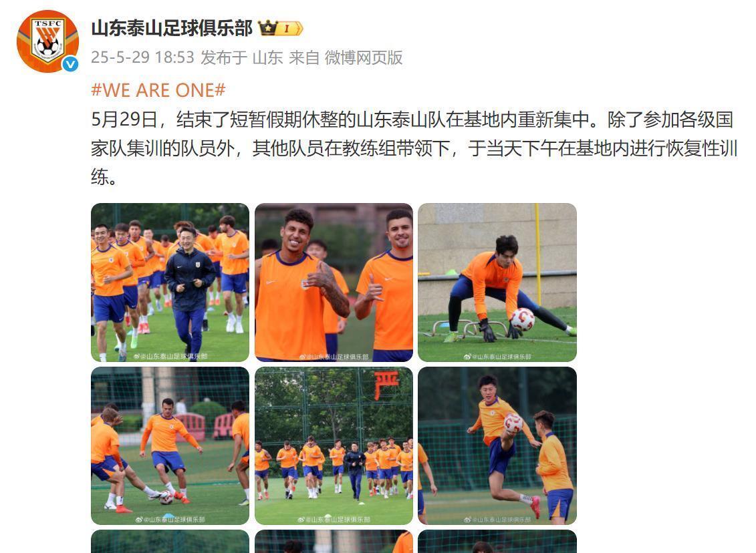Open the partially visible bottom-middle photo
This screenshot has height=553, width=756.
(334, 542)
